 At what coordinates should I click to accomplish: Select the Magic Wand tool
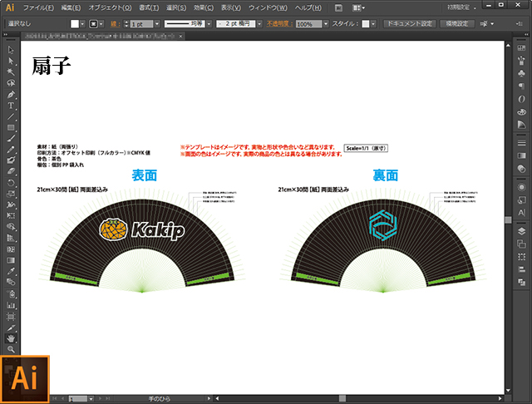tap(11, 72)
